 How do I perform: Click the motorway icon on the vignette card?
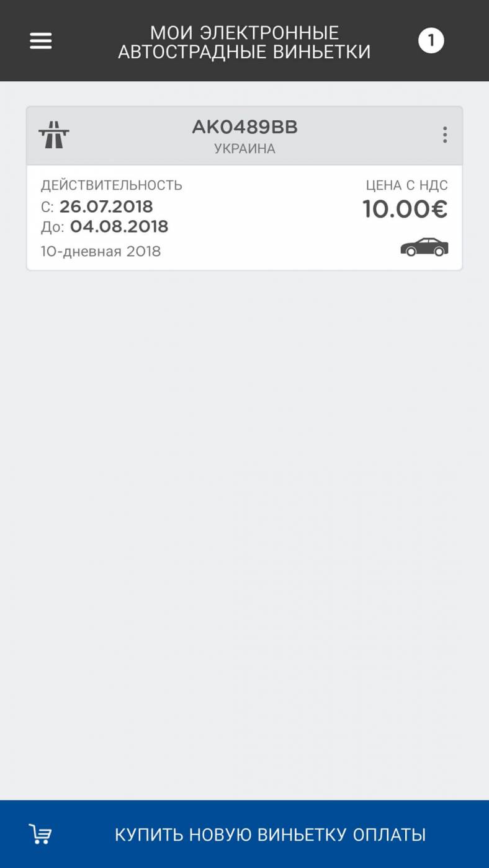(x=54, y=135)
